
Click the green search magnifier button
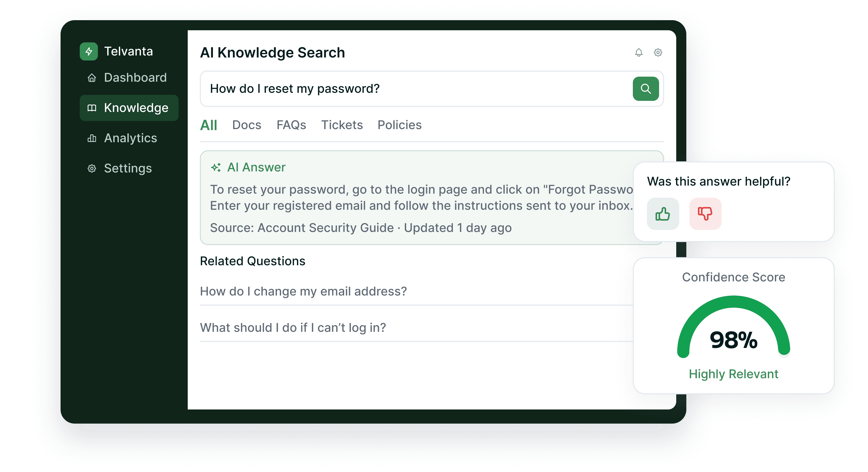pos(646,89)
